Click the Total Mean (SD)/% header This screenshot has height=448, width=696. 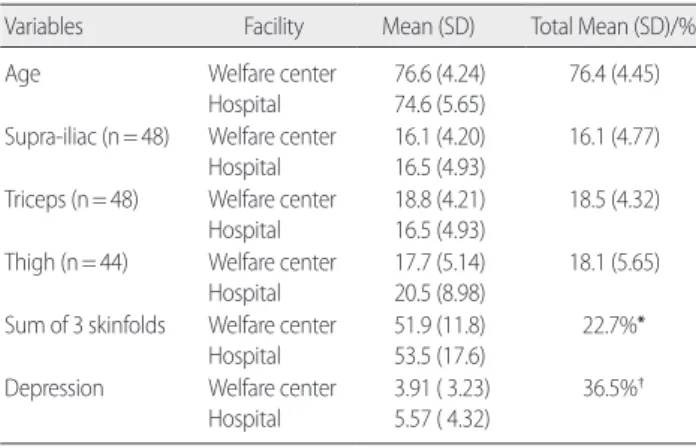coord(613,27)
